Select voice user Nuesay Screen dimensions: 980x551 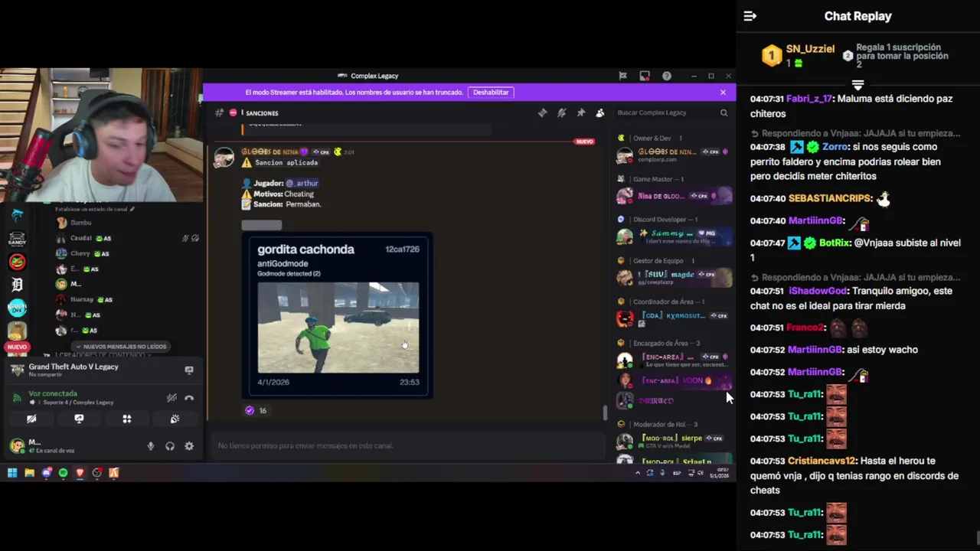[x=81, y=299]
